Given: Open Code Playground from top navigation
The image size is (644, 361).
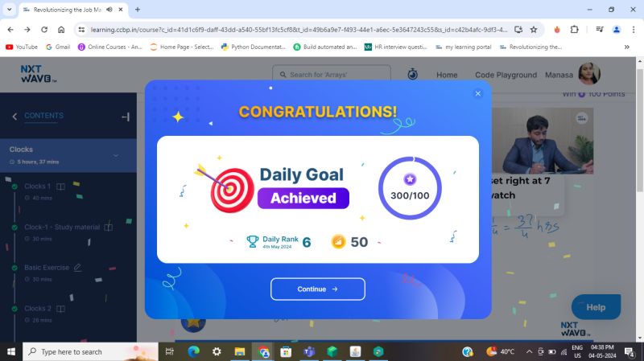Looking at the screenshot, I should [x=506, y=75].
